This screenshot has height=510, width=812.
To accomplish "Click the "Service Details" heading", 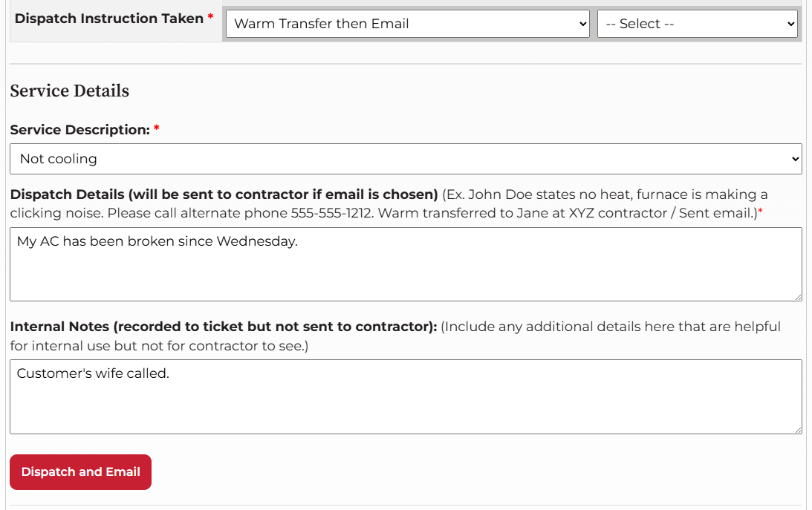I will point(70,91).
